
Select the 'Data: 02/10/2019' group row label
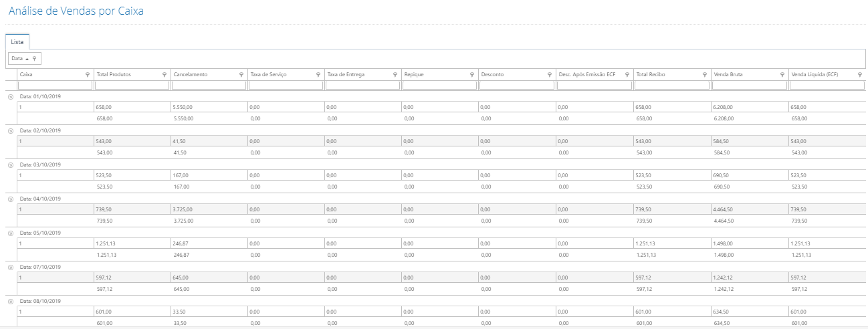[40, 130]
